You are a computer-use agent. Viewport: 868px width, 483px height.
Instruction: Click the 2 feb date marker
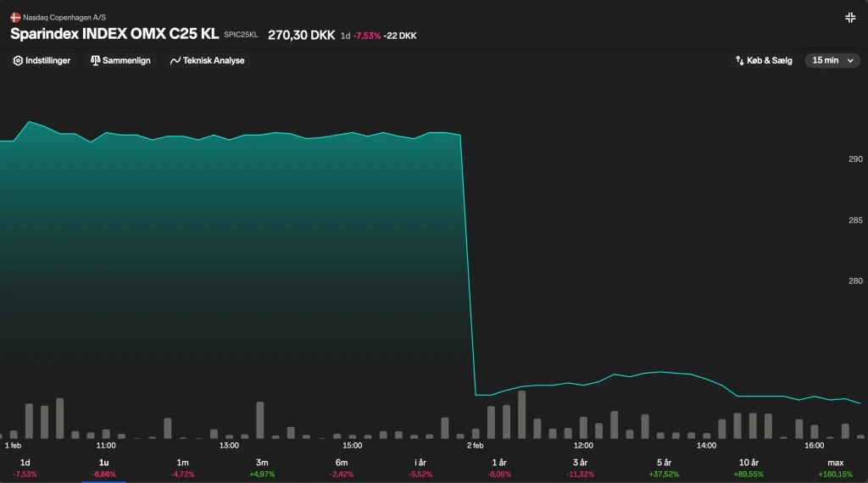tap(475, 446)
